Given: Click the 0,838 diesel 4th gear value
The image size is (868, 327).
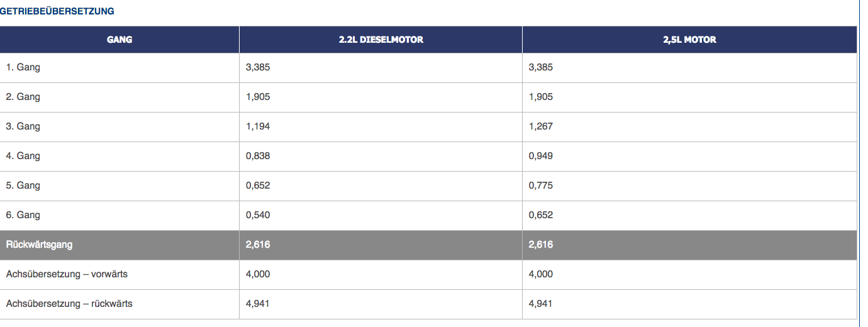Looking at the screenshot, I should click(258, 156).
